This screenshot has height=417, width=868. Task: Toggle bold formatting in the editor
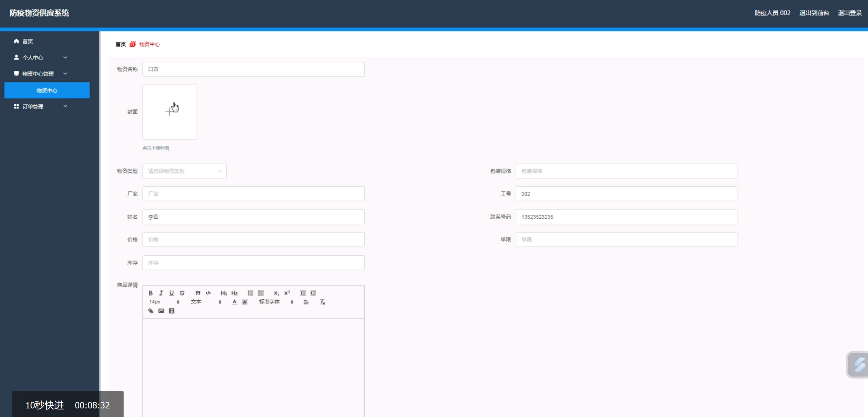[x=150, y=293]
